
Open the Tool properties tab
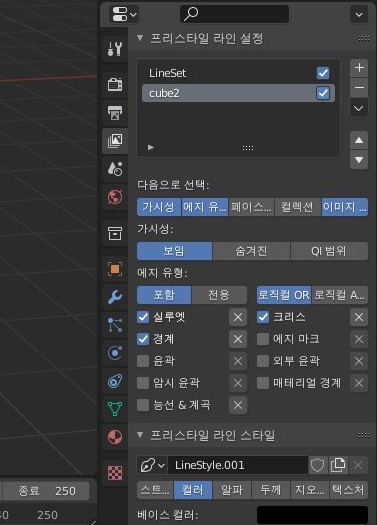(x=115, y=49)
